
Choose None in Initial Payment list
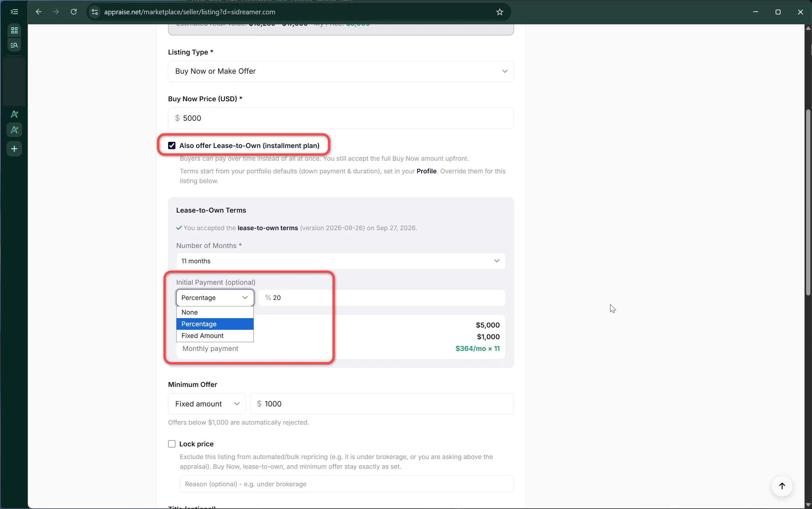click(x=215, y=312)
